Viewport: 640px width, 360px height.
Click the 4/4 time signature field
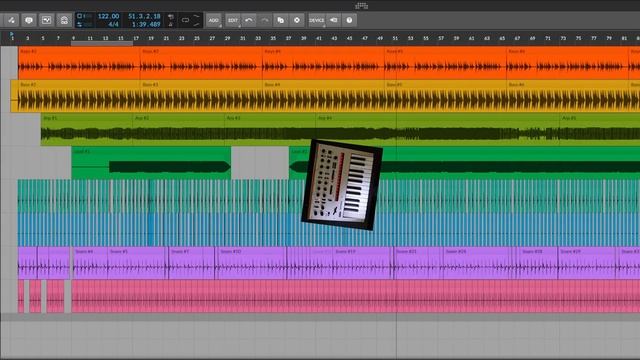click(113, 24)
